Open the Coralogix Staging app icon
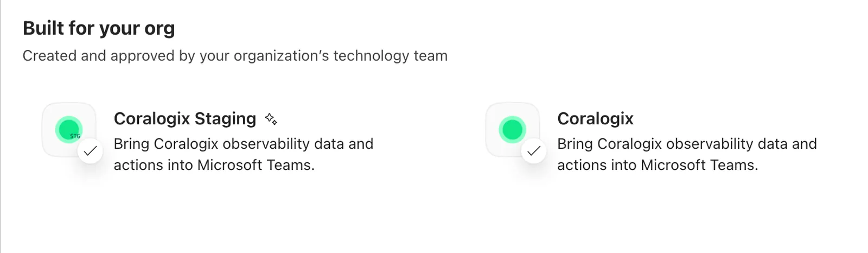Viewport: 868px width, 253px height. point(69,130)
